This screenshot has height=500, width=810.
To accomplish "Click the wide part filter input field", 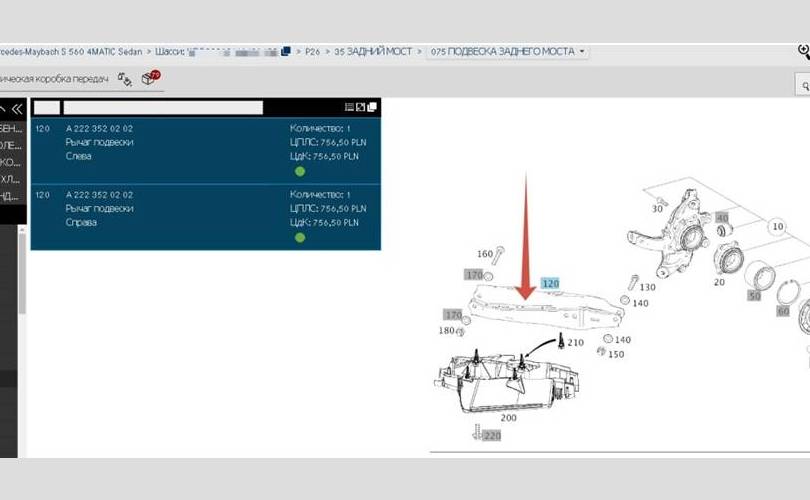I will [x=163, y=107].
